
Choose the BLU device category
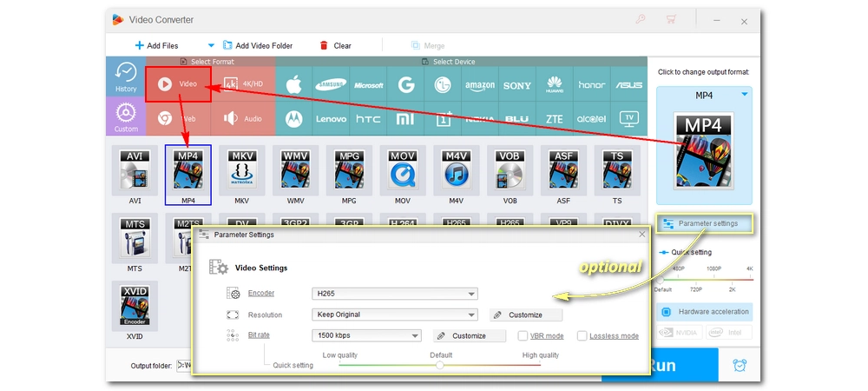517,118
